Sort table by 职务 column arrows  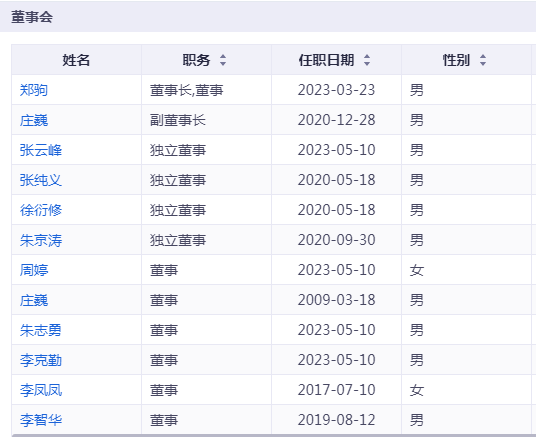[x=223, y=60]
